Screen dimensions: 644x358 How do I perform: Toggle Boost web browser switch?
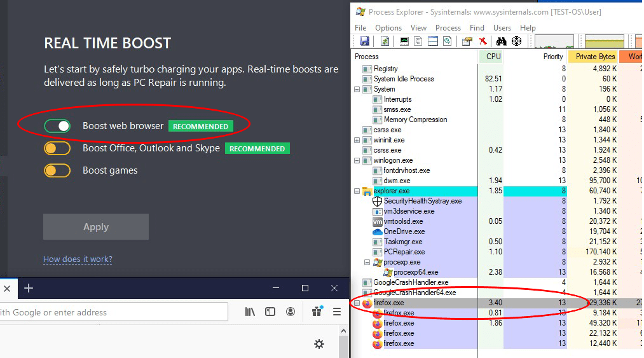57,126
